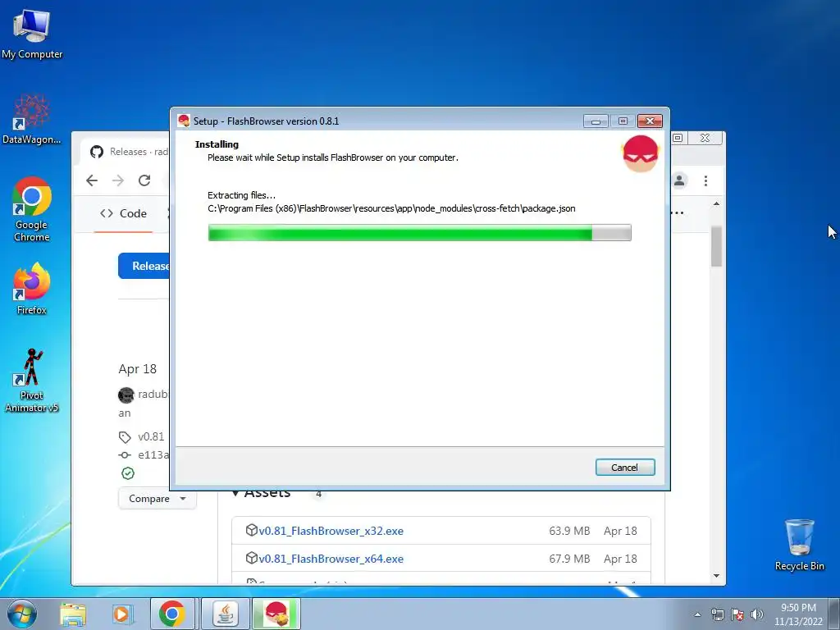Open Windows Explorer from the taskbar
Viewport: 840px width, 630px height.
coord(73,614)
